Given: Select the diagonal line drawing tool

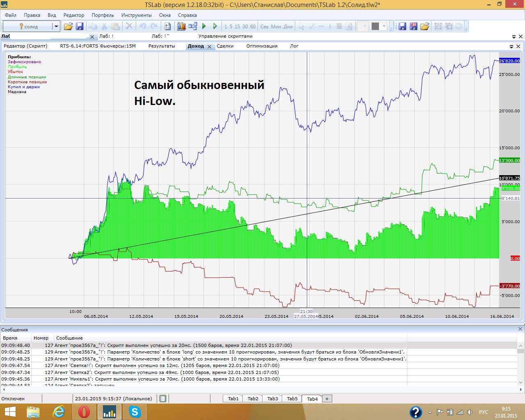Looking at the screenshot, I should click(312, 26).
